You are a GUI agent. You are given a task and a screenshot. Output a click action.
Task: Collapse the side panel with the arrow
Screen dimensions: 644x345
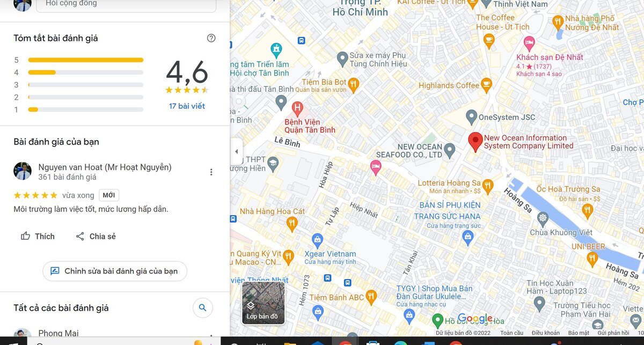tap(236, 152)
